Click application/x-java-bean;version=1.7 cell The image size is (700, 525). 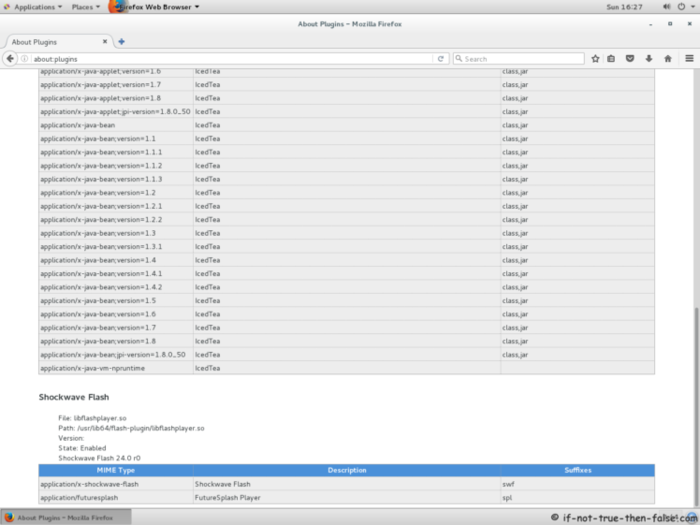[116, 328]
